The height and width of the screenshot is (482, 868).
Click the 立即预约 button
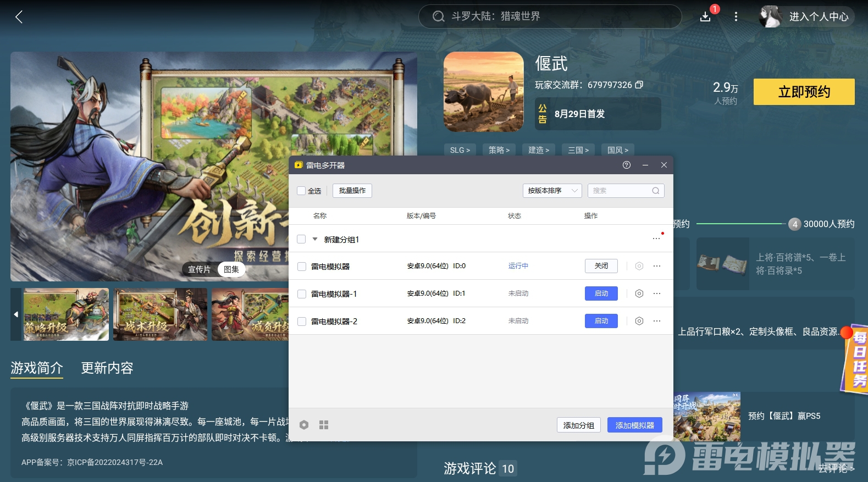point(804,92)
